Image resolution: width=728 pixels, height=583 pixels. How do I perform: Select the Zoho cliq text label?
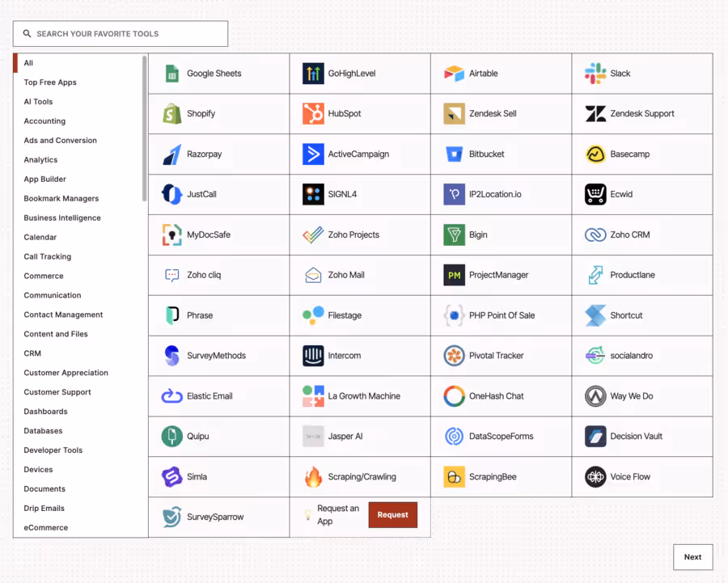(204, 275)
